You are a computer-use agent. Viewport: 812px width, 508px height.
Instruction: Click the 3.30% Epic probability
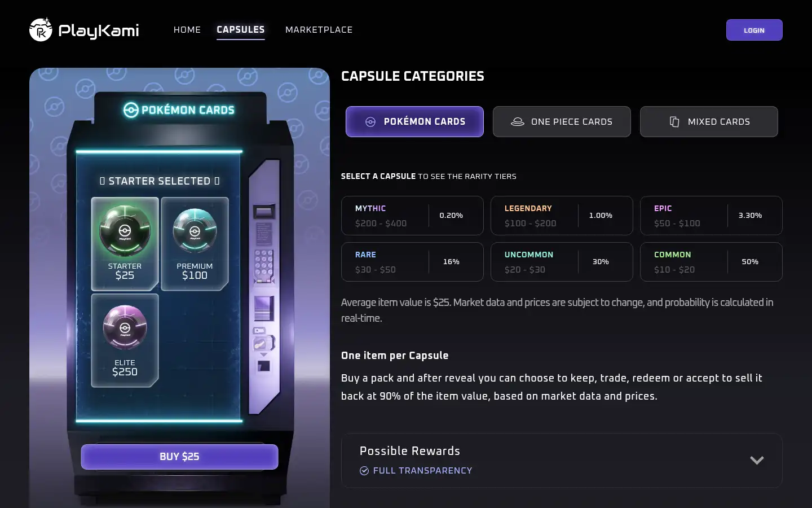(x=750, y=216)
